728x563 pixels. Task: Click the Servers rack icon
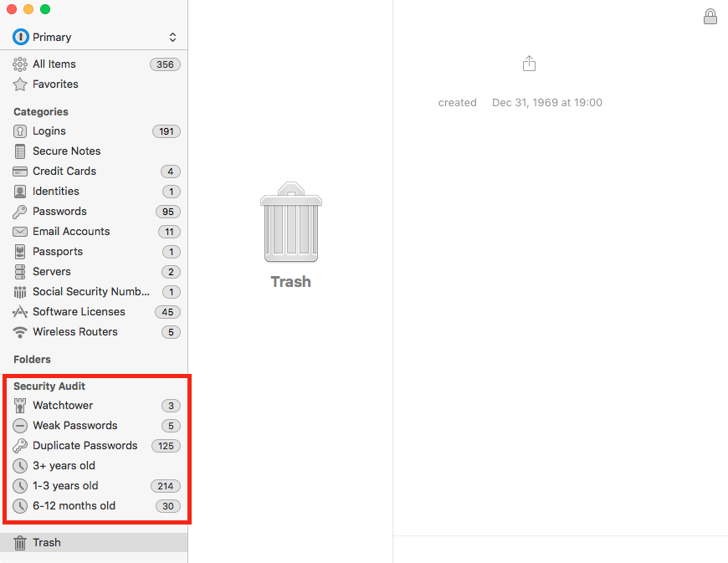click(20, 272)
